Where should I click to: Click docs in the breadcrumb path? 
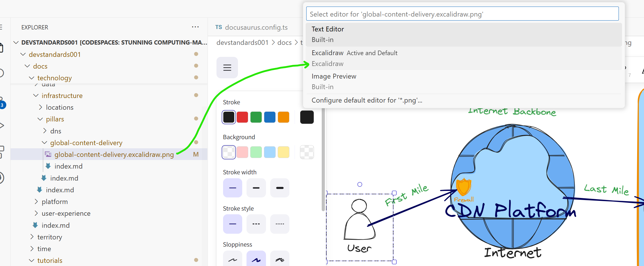pyautogui.click(x=284, y=42)
